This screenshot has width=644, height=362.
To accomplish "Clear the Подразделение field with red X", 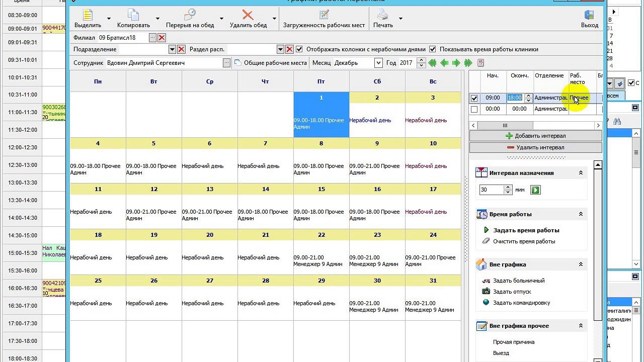I will (181, 49).
